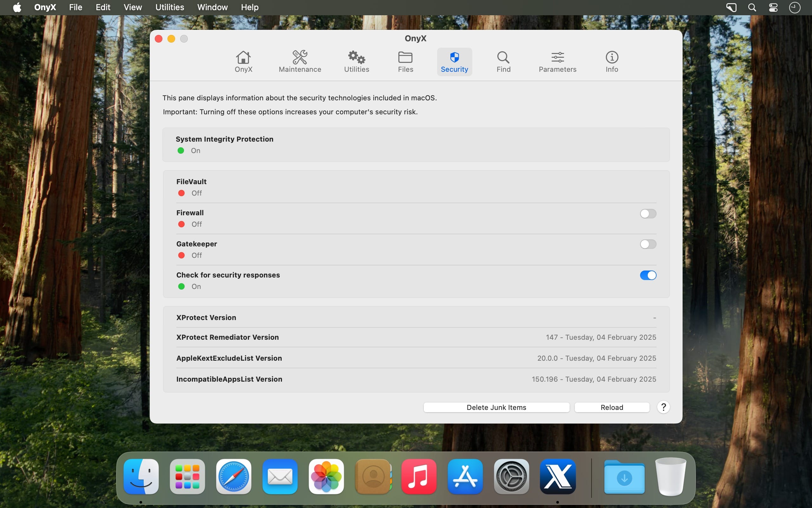Select the Security shield pane
This screenshot has height=508, width=812.
(454, 62)
